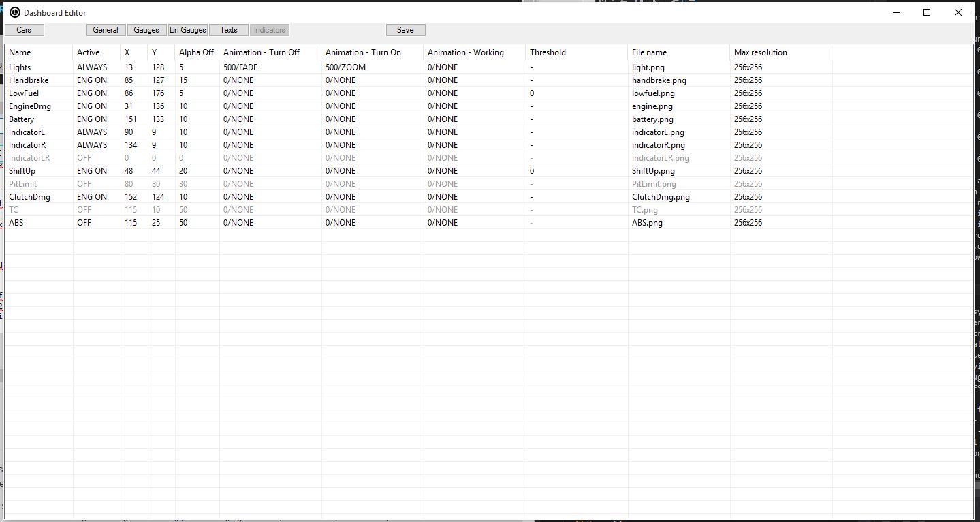Image resolution: width=980 pixels, height=522 pixels.
Task: Save the dashboard configuration
Action: tap(405, 30)
